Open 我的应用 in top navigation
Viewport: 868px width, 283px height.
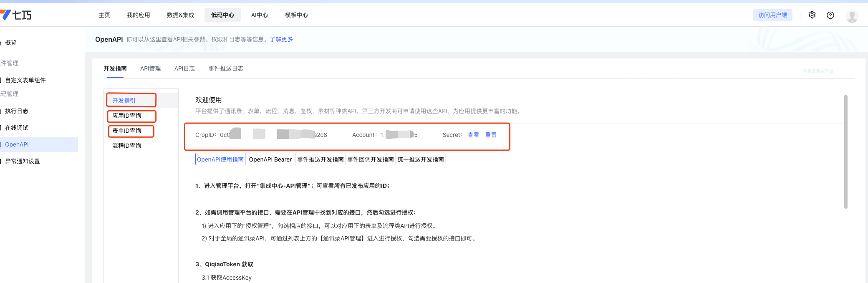(x=139, y=15)
